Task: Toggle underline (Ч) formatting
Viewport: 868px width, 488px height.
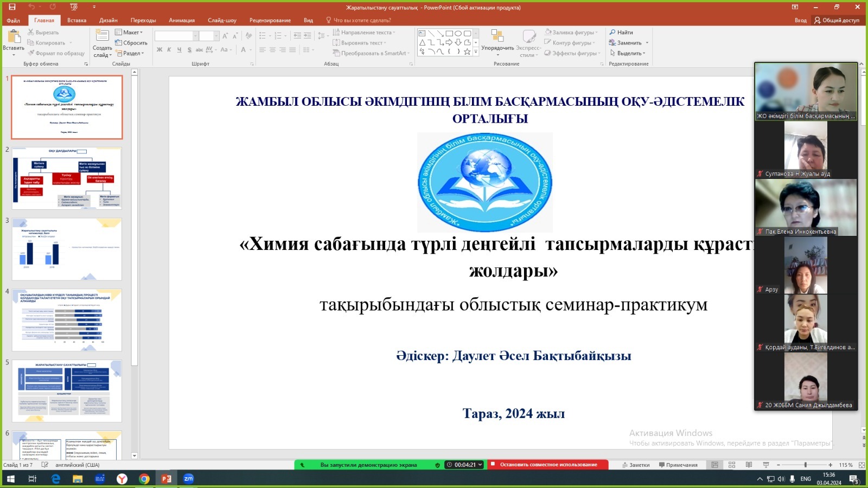Action: pos(179,50)
